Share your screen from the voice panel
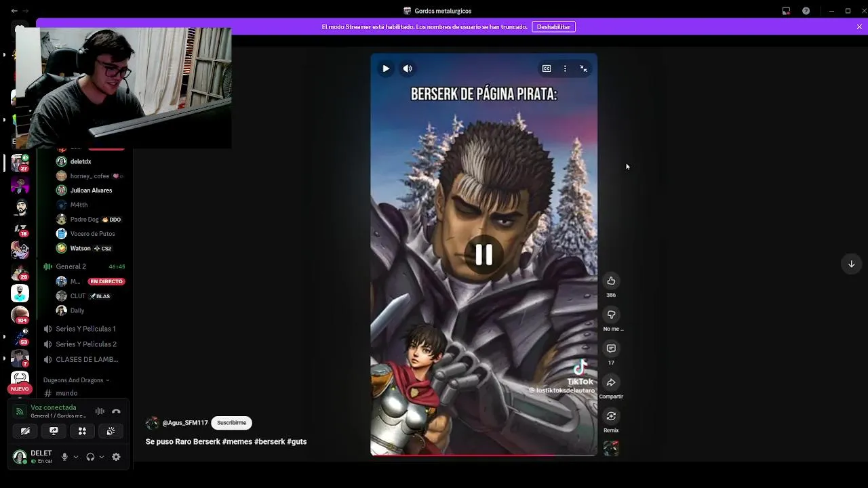 (54, 431)
